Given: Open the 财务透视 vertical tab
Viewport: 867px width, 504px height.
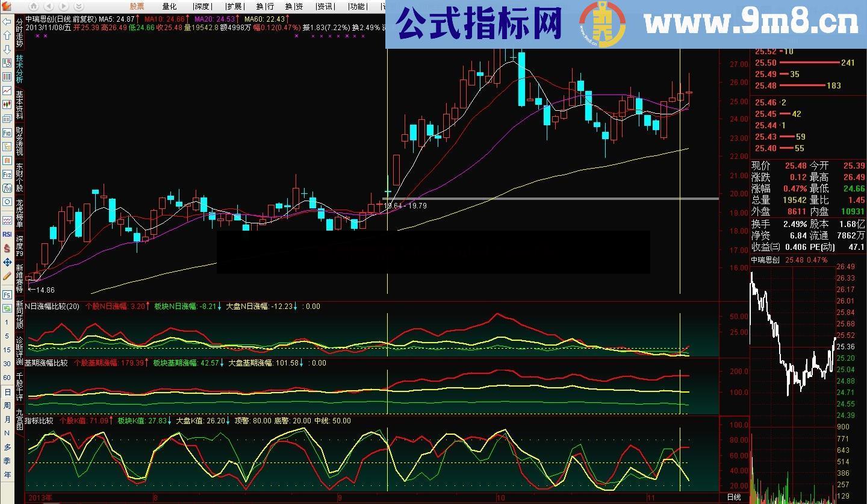Looking at the screenshot, I should [x=19, y=142].
